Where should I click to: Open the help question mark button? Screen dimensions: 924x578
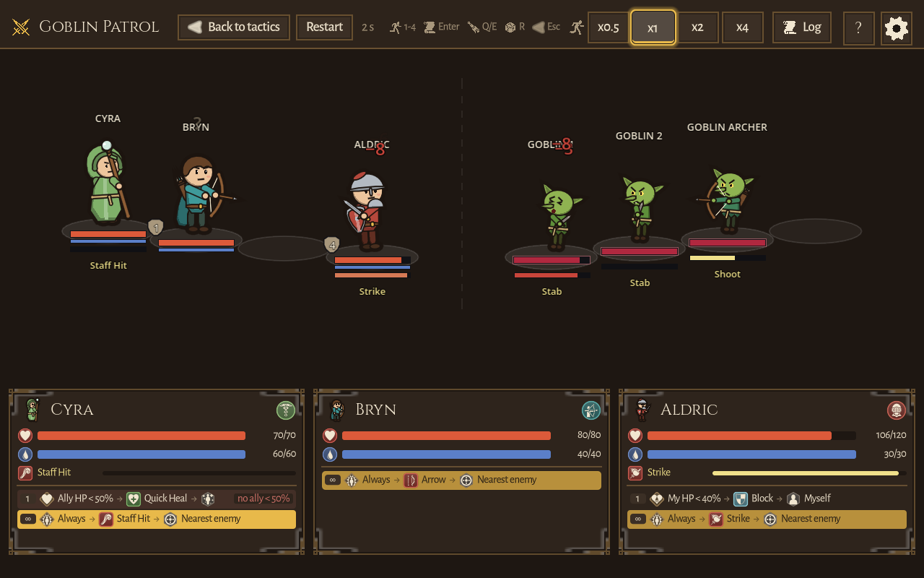coord(858,28)
